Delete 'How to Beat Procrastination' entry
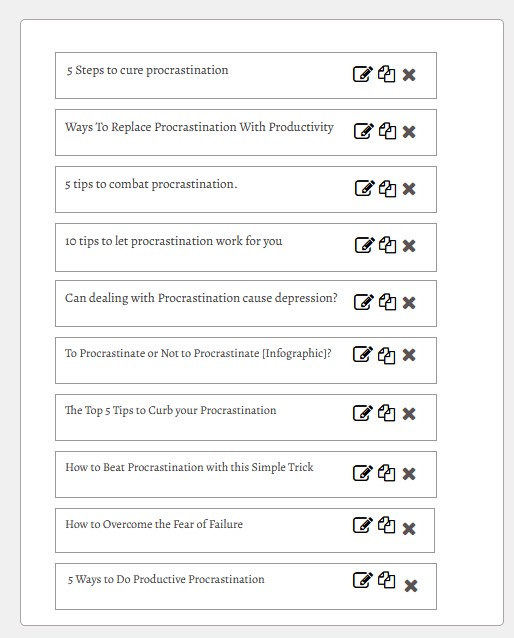The width and height of the screenshot is (514, 638). click(x=409, y=474)
